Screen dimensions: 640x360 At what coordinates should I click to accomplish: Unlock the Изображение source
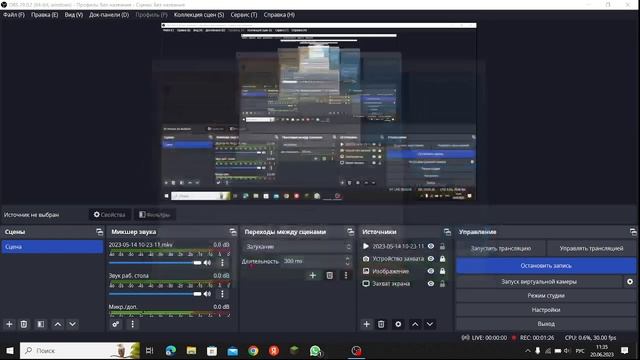pos(442,271)
